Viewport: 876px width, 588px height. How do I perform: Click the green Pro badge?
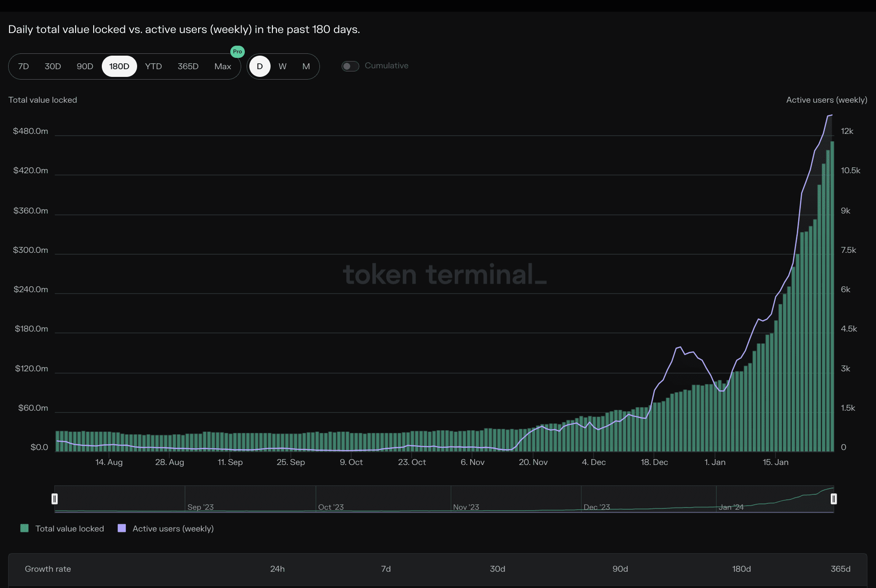pos(238,52)
